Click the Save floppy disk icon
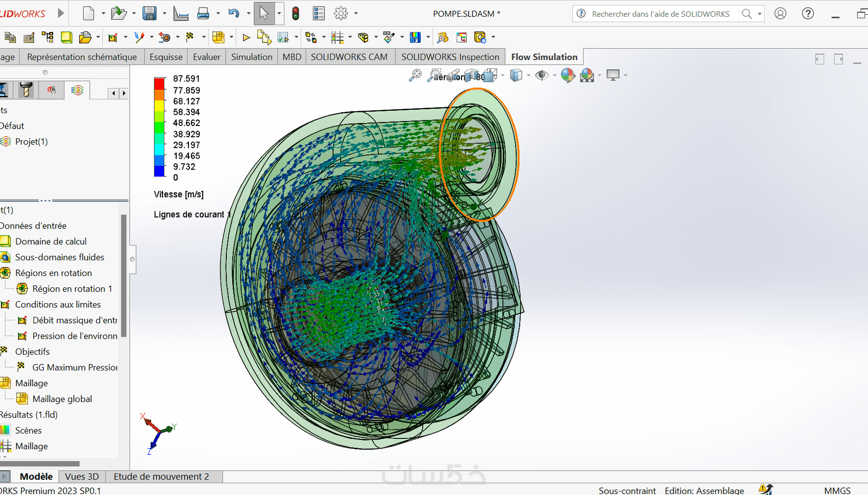The height and width of the screenshot is (495, 868). [x=149, y=13]
